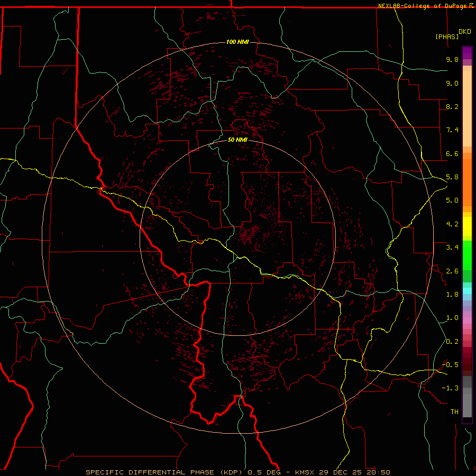
Task: Click the purple segment atop the color bar
Action: point(467,53)
